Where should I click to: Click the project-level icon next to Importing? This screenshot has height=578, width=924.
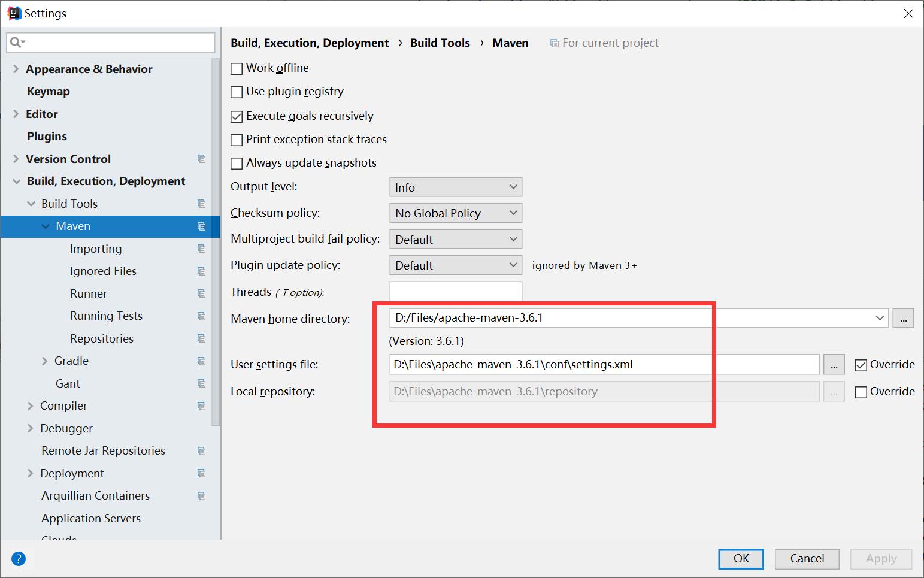coord(201,249)
